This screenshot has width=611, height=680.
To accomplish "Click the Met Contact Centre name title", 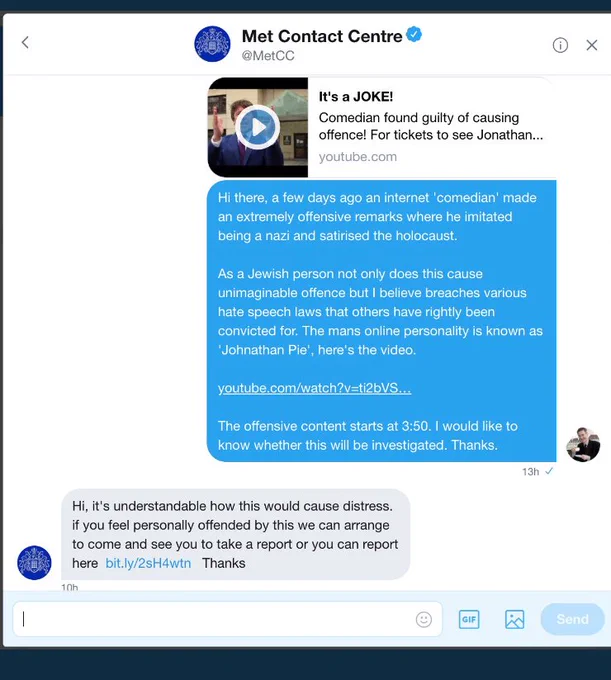I will click(x=322, y=36).
